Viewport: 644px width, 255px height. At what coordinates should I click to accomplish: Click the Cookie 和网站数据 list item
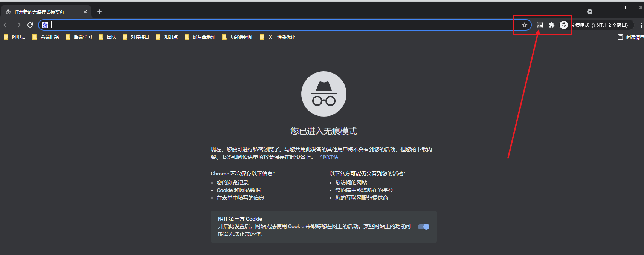coord(239,190)
